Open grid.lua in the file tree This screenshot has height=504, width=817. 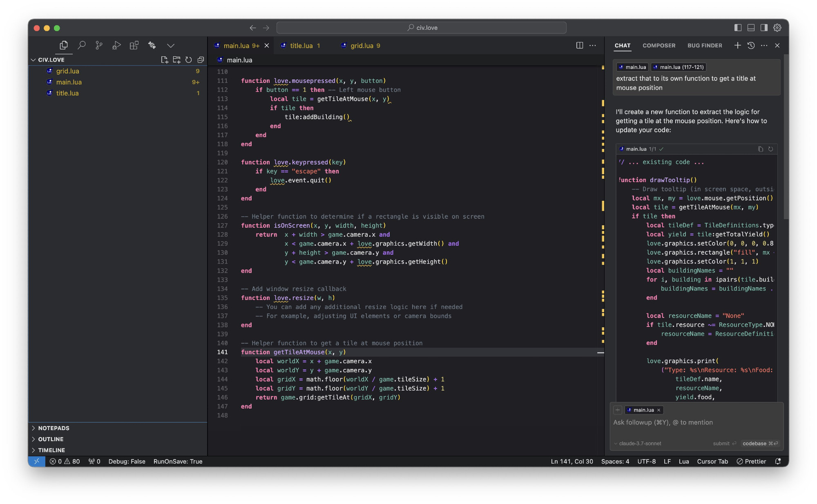[68, 71]
